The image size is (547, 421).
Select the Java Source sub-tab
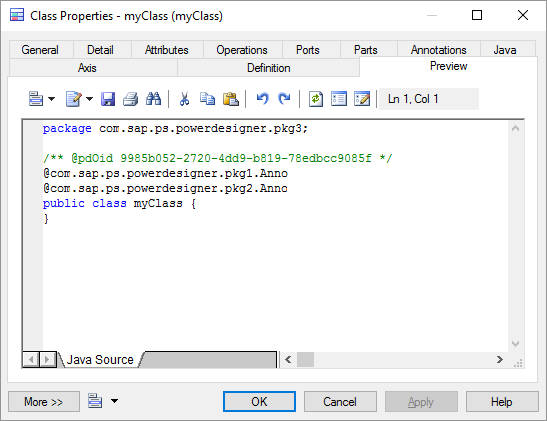coord(100,360)
